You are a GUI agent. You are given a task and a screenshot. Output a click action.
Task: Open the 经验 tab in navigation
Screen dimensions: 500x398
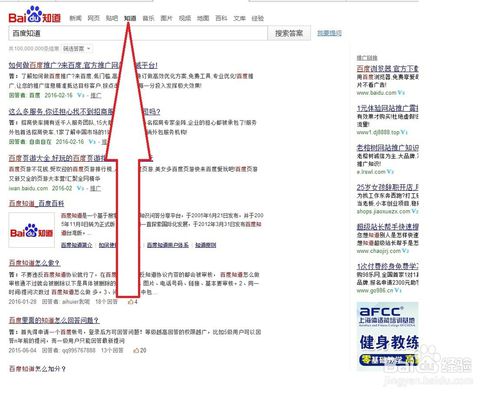(x=258, y=18)
